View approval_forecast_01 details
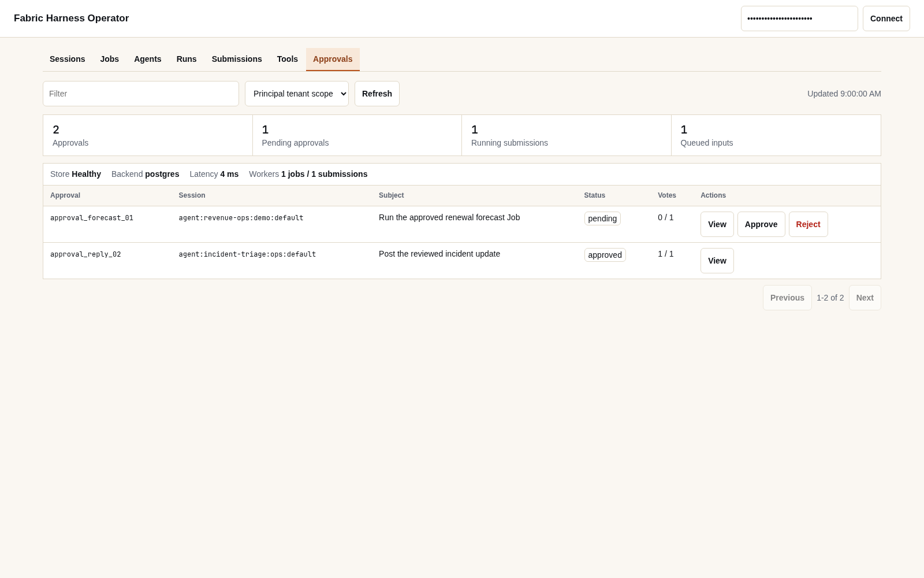Screen dimensions: 924x578 pos(717,224)
